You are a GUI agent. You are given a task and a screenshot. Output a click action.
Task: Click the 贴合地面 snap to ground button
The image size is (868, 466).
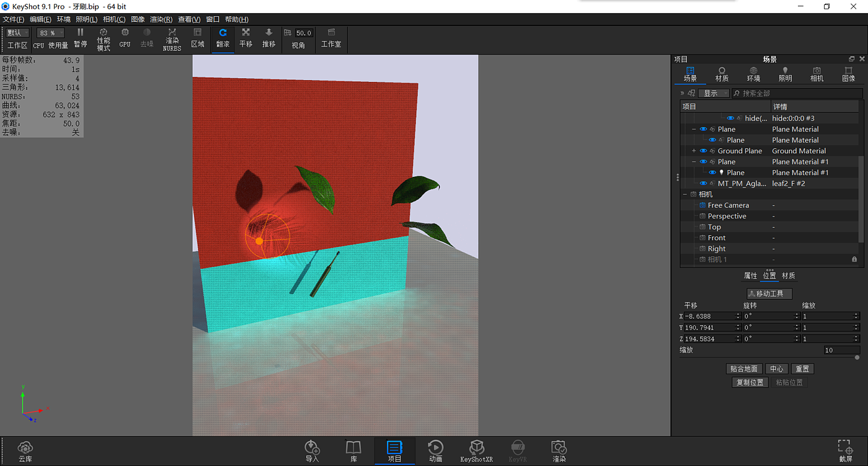743,369
